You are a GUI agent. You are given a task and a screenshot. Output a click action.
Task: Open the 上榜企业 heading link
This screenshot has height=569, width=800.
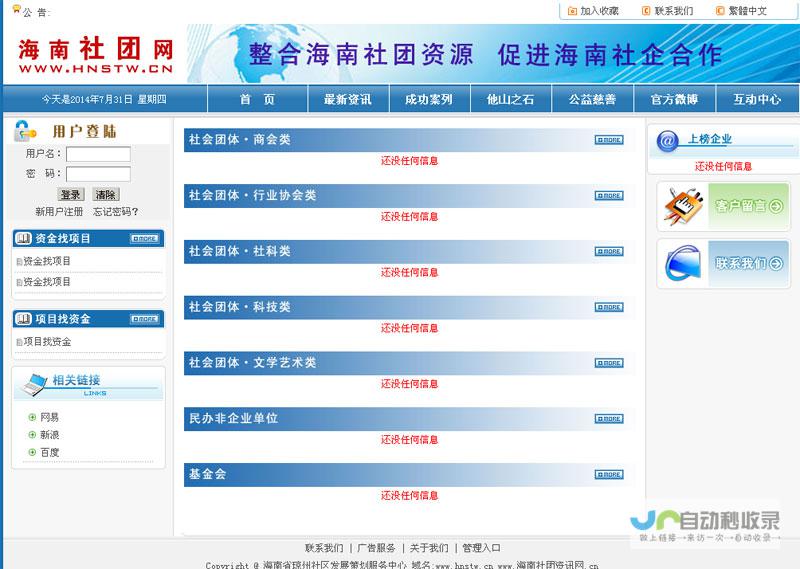pyautogui.click(x=710, y=139)
